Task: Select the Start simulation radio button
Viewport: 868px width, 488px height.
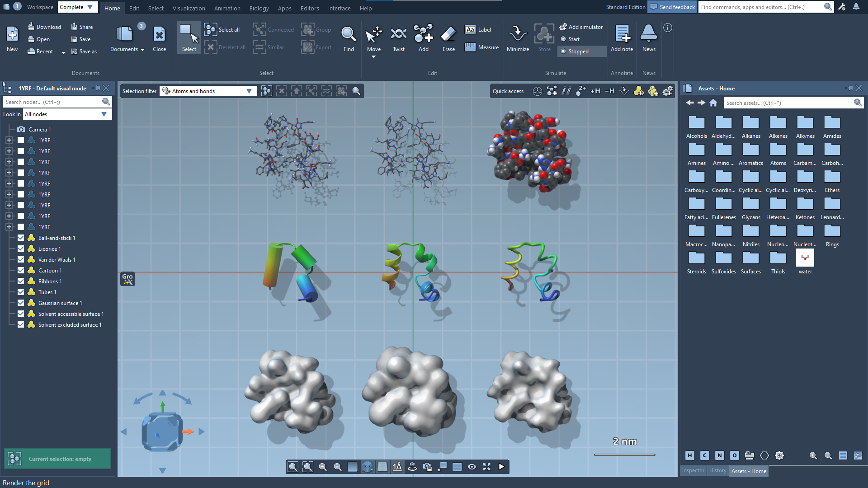Action: pyautogui.click(x=563, y=39)
